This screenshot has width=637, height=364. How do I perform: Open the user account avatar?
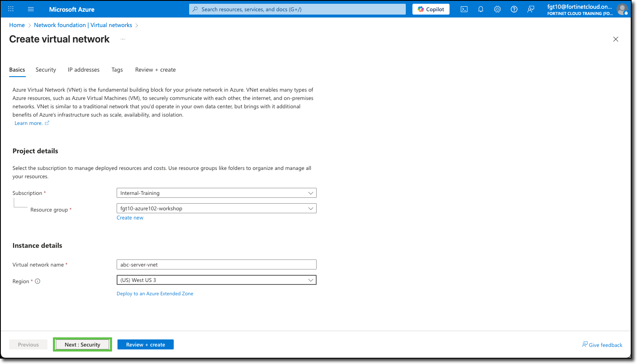point(622,9)
